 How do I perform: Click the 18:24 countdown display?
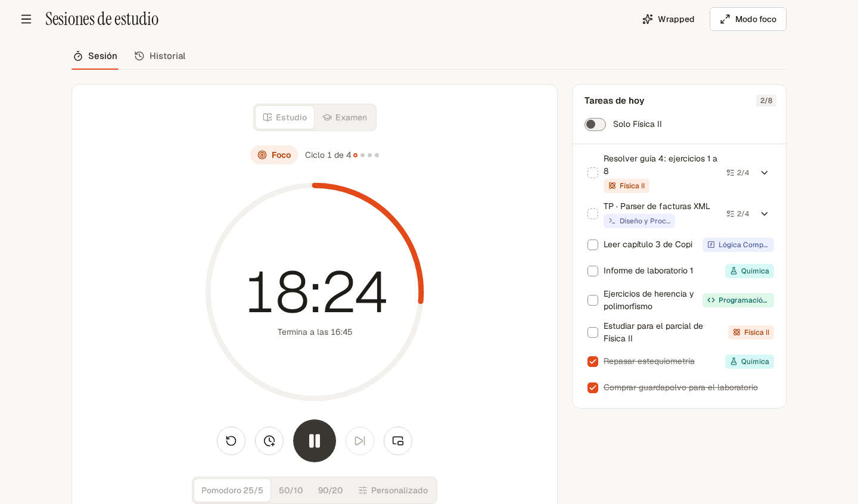(x=316, y=292)
